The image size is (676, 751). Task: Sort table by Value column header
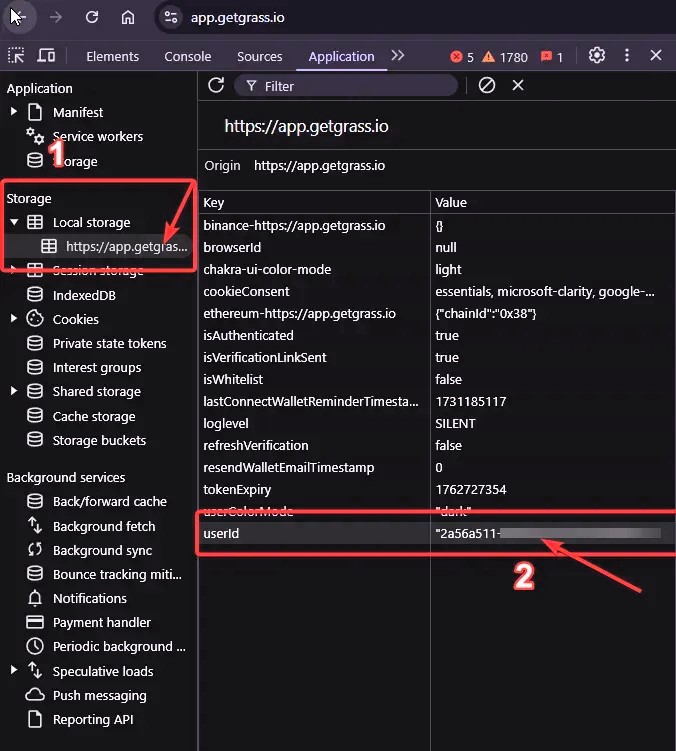tap(553, 202)
